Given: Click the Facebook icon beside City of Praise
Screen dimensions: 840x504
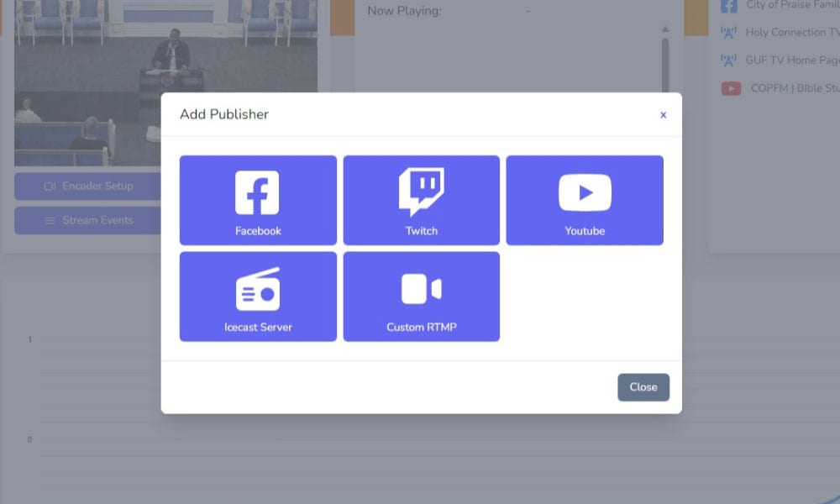Looking at the screenshot, I should coord(728,6).
